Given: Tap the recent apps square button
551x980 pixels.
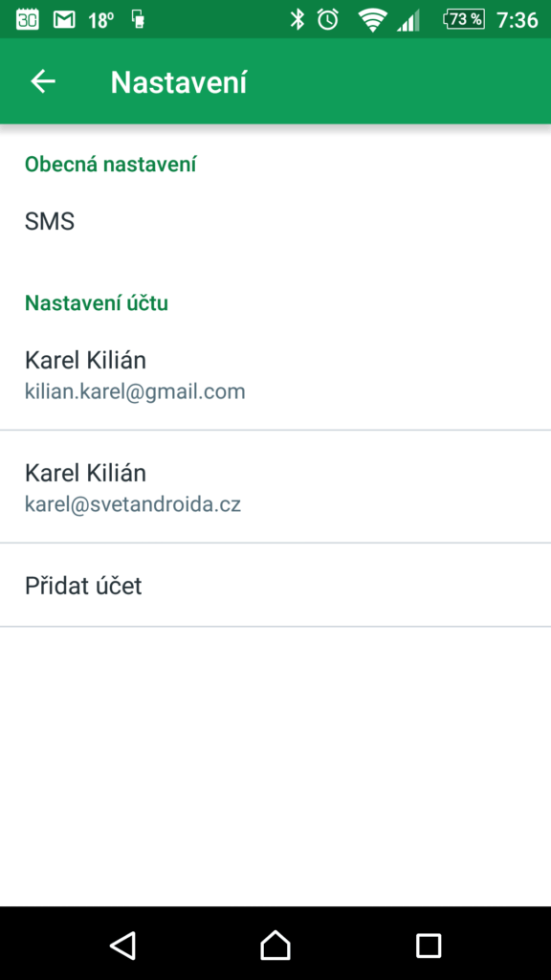Looking at the screenshot, I should (x=429, y=945).
